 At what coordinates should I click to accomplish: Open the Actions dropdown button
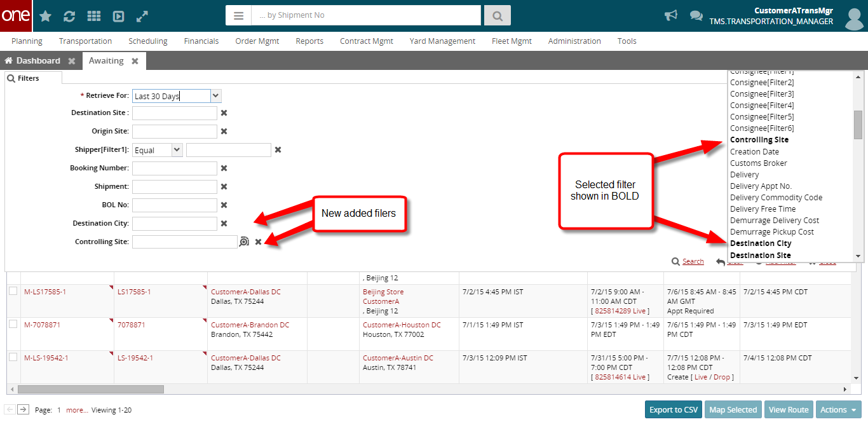coord(838,409)
